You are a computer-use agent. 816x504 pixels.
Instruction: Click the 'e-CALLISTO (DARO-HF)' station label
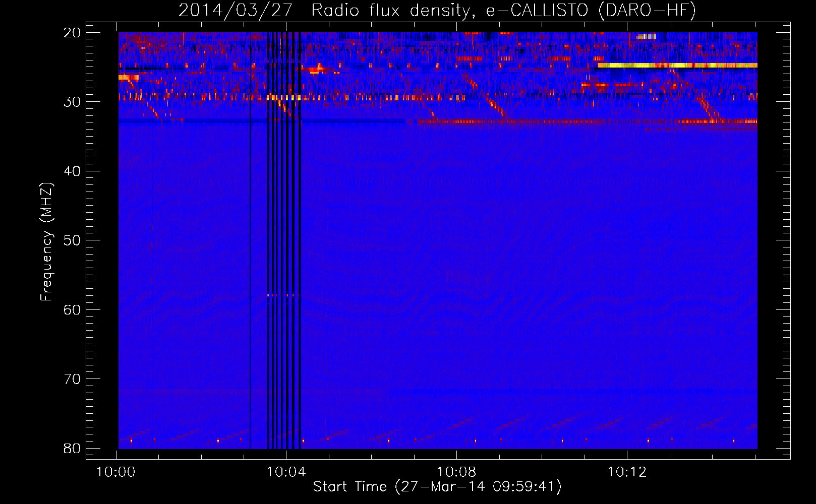click(591, 11)
